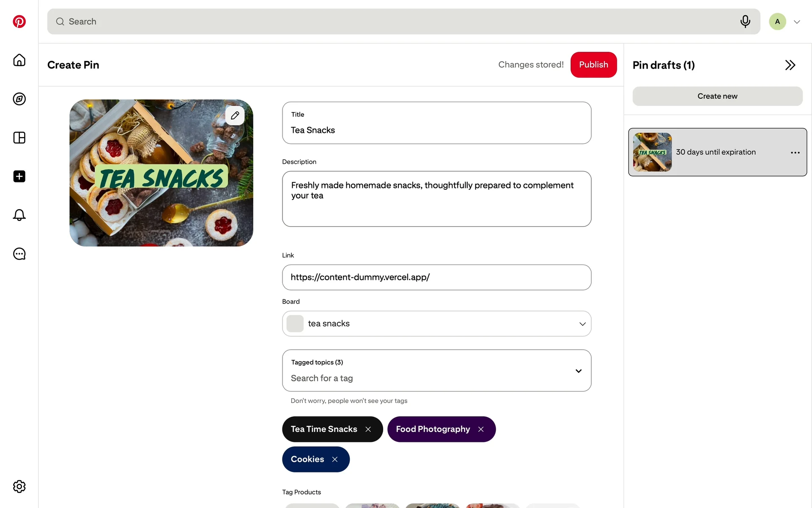Open the Explore compass icon
Viewport: 812px width, 508px height.
point(19,99)
